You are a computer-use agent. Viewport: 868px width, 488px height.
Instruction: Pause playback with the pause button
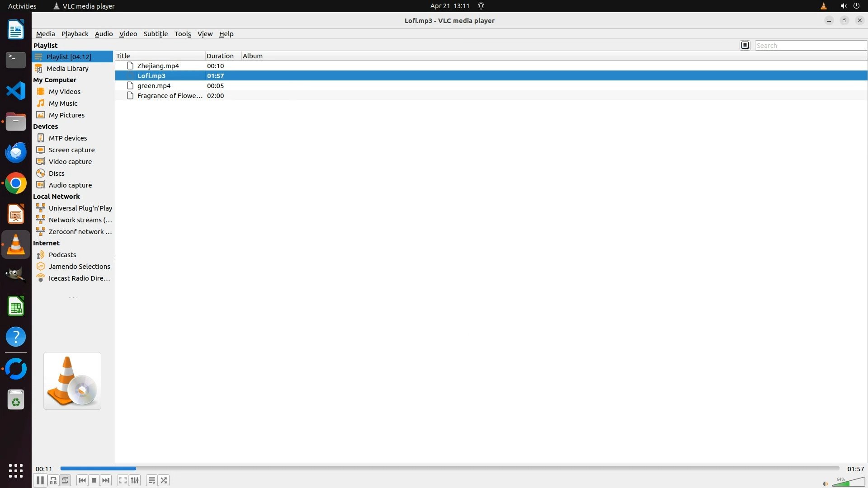(x=40, y=480)
